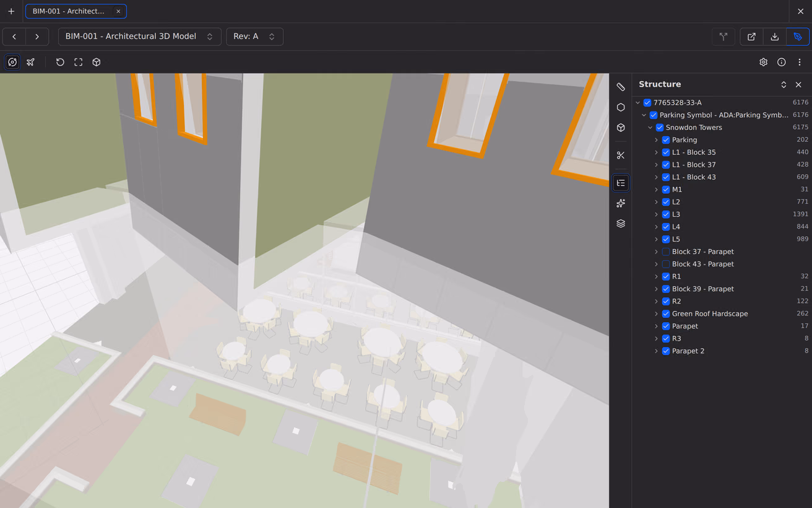The image size is (812, 508).
Task: Uncheck the Green Roof Hardscape checkbox
Action: pos(666,313)
